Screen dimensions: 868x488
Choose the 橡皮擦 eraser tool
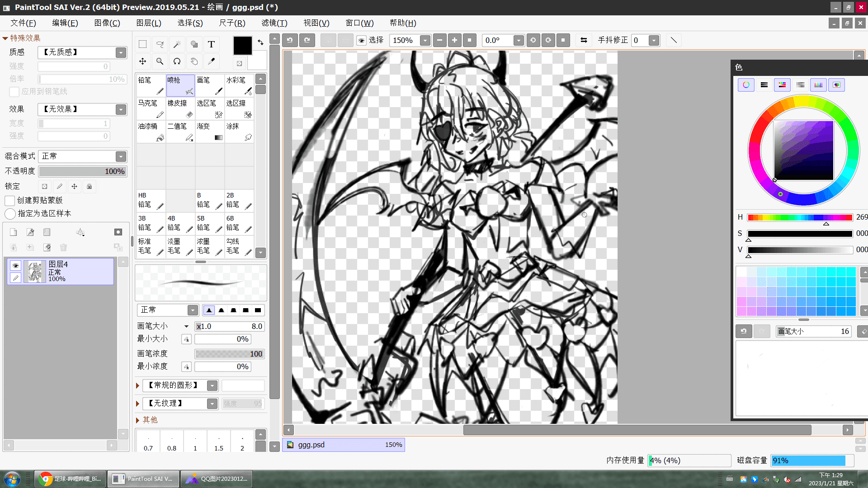(x=180, y=108)
